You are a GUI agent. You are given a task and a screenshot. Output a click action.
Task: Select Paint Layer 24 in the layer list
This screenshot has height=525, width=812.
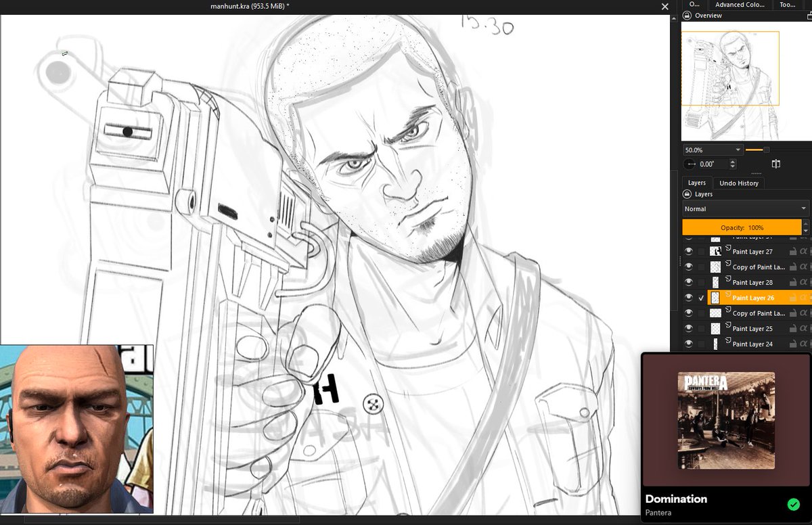752,344
